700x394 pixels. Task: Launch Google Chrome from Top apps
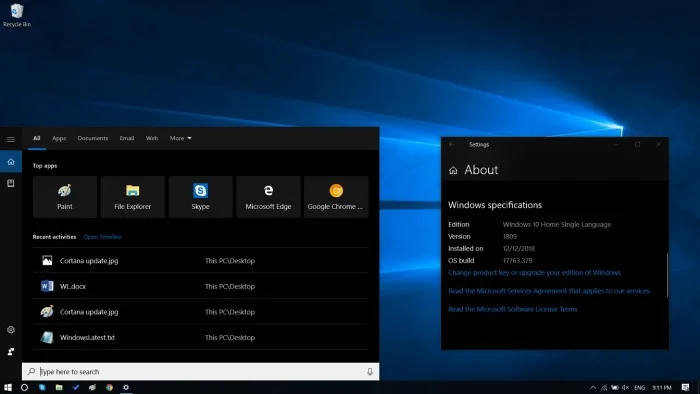336,197
